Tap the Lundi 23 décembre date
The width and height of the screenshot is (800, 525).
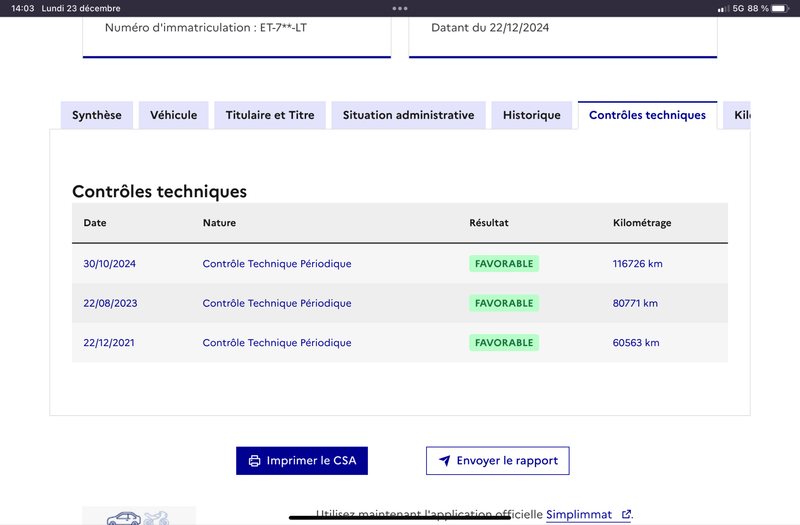(81, 8)
